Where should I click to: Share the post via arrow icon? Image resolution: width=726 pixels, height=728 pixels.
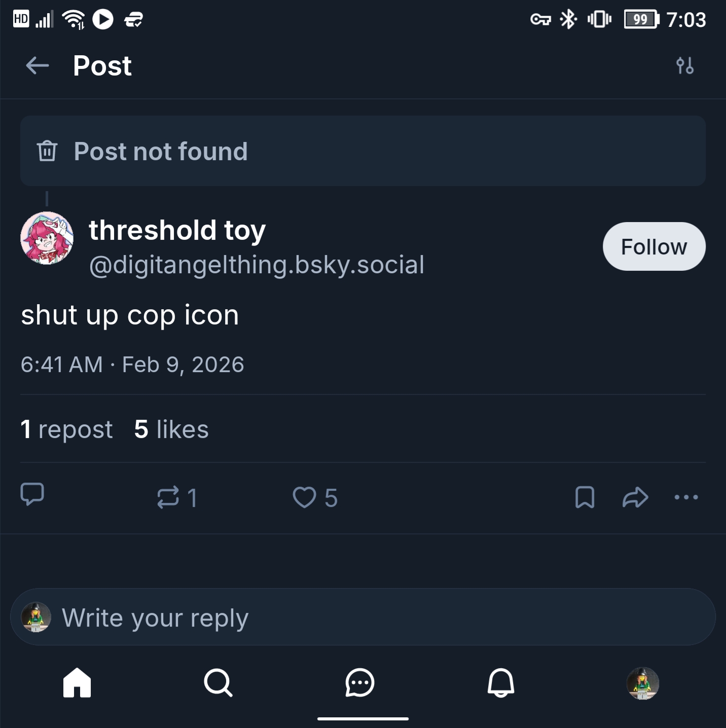(x=635, y=497)
